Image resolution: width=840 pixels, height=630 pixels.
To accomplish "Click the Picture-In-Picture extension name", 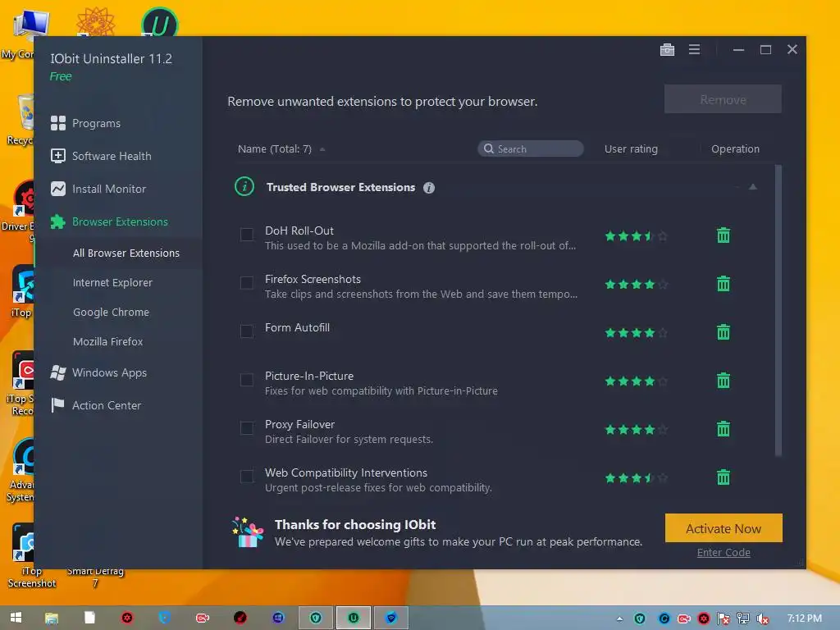I will click(x=309, y=376).
